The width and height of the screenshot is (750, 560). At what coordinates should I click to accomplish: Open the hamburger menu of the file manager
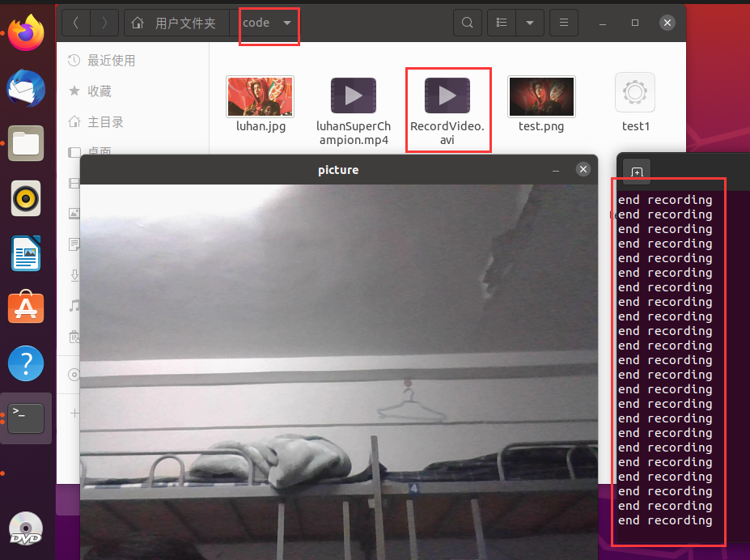(x=563, y=23)
